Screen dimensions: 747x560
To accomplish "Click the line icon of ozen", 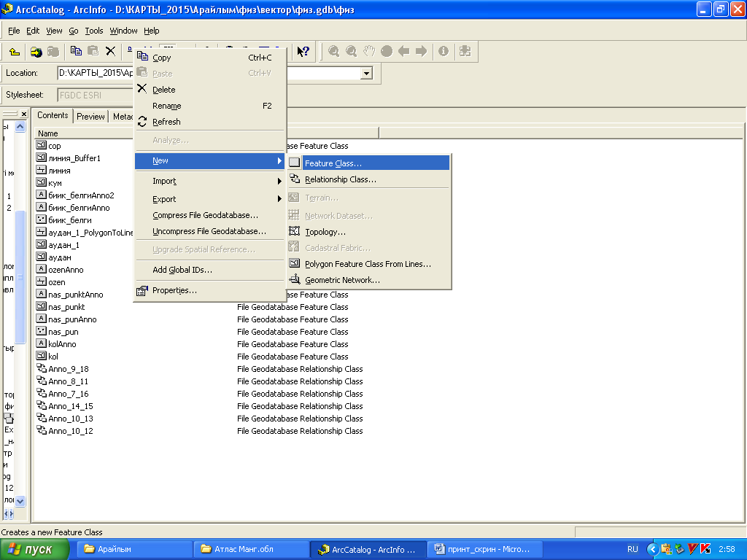I will click(x=41, y=281).
